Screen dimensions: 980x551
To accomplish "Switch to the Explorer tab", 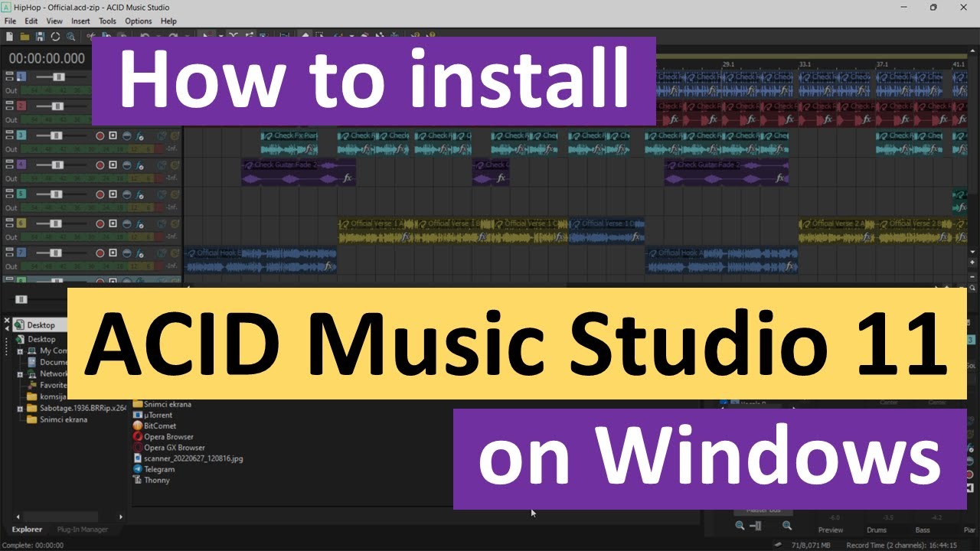I will pyautogui.click(x=27, y=530).
